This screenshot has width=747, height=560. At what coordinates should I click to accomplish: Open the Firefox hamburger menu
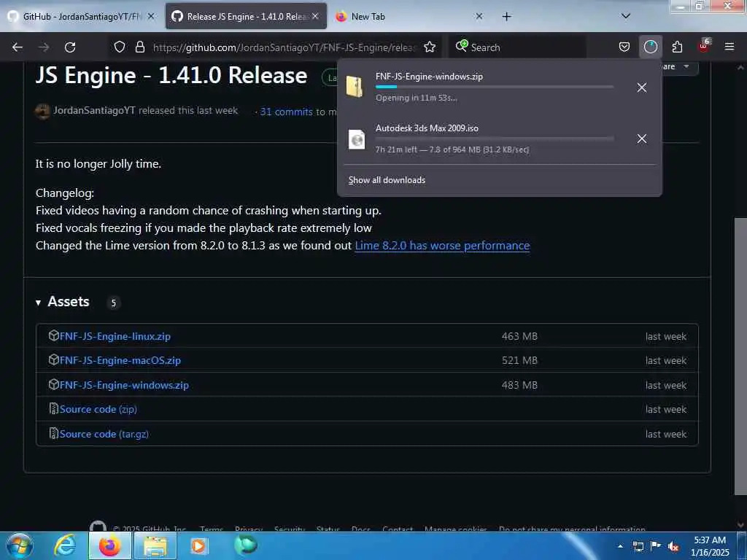pos(729,47)
